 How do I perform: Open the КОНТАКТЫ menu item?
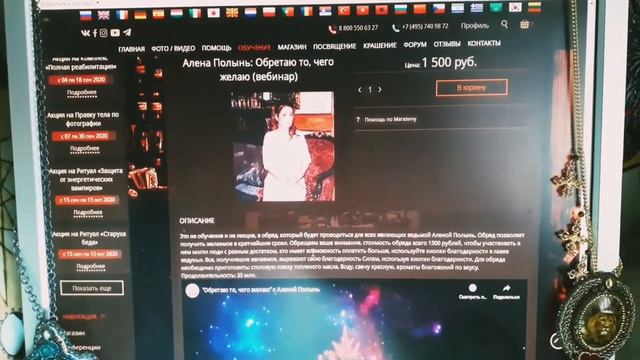click(x=484, y=43)
